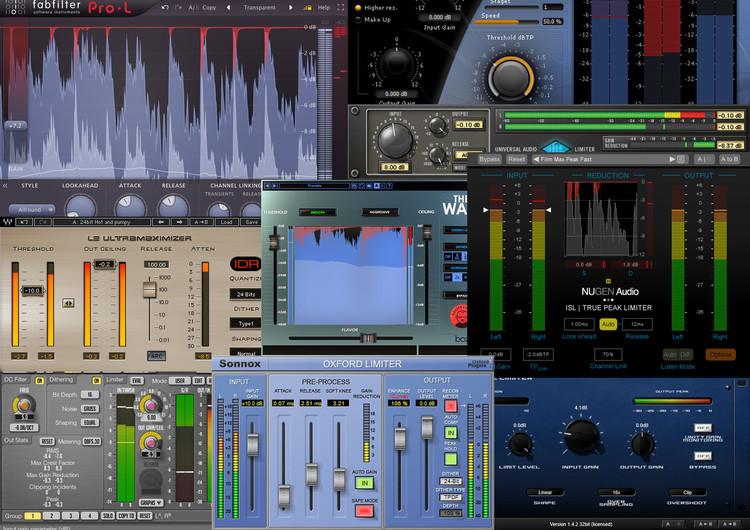This screenshot has height=530, width=750.
Task: Click the orange Options button in NUGEN ISL
Action: (x=720, y=354)
